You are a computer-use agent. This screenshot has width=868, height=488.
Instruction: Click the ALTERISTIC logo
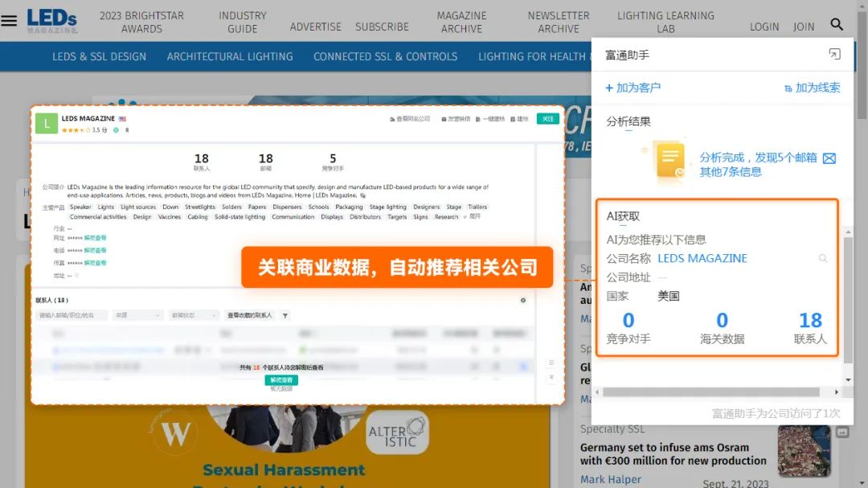tap(398, 432)
